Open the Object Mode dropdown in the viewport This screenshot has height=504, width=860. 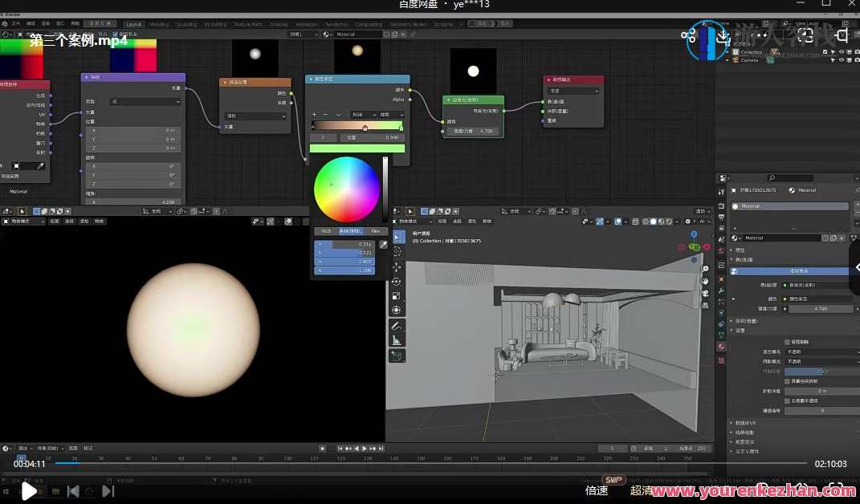point(412,222)
